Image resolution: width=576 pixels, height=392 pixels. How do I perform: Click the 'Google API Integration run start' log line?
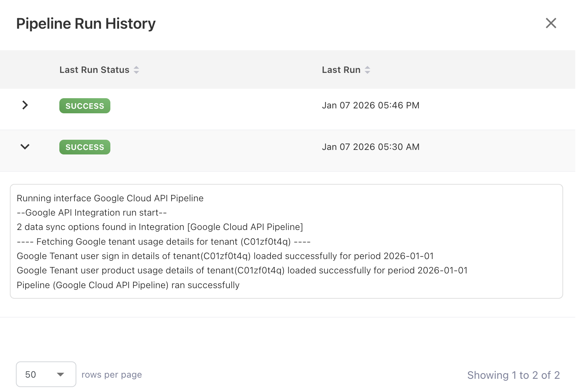coord(92,213)
